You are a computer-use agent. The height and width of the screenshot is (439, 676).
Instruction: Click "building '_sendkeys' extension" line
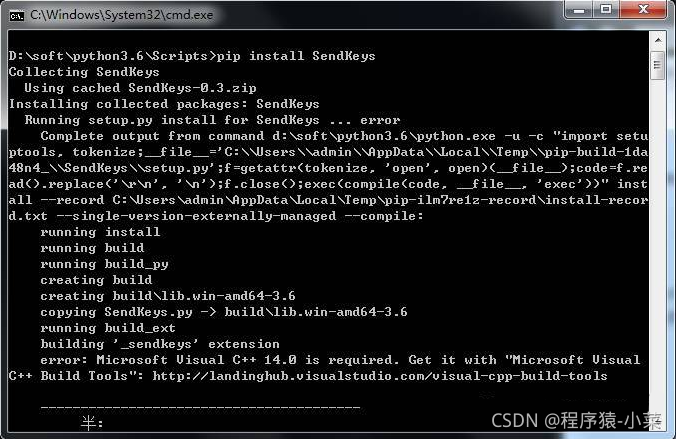click(x=160, y=344)
